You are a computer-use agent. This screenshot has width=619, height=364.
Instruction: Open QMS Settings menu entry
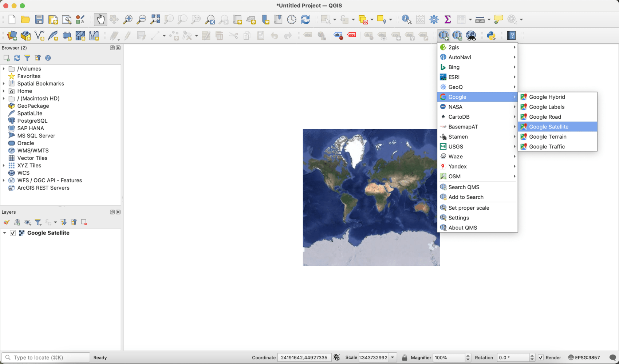pyautogui.click(x=477, y=218)
